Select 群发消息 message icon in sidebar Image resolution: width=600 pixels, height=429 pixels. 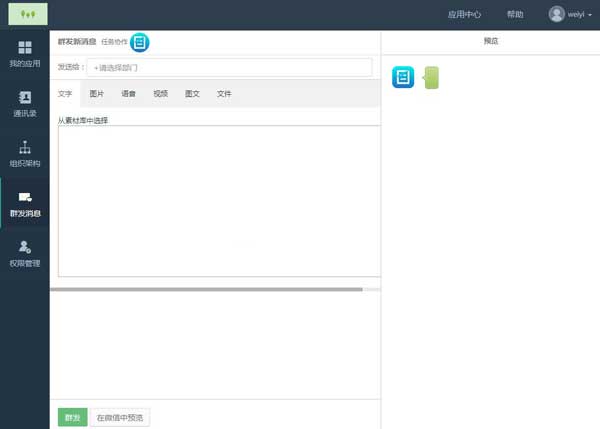tap(25, 197)
